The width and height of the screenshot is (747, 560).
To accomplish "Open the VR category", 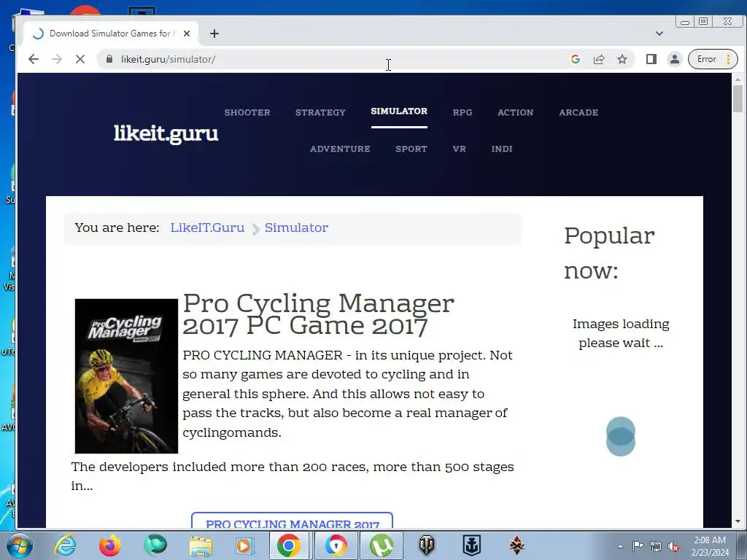I will tap(460, 149).
